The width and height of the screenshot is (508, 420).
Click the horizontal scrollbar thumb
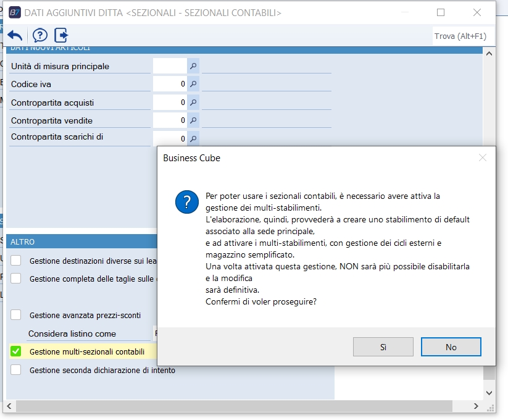coord(234,406)
